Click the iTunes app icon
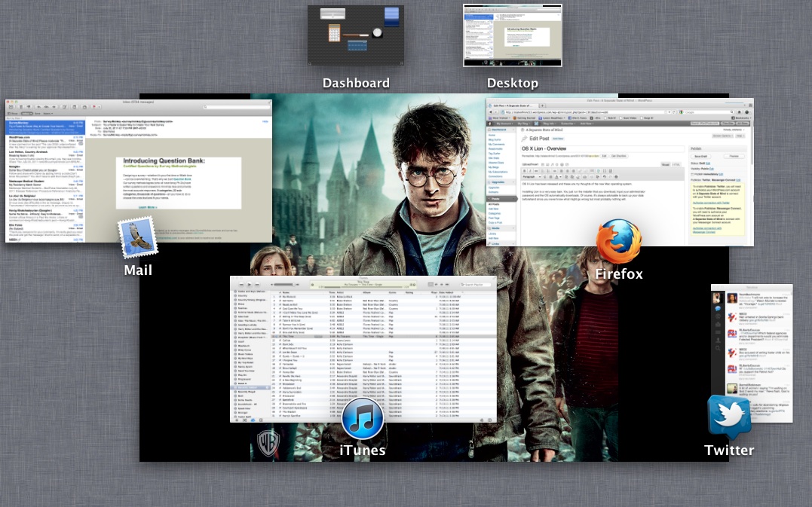 tap(363, 419)
